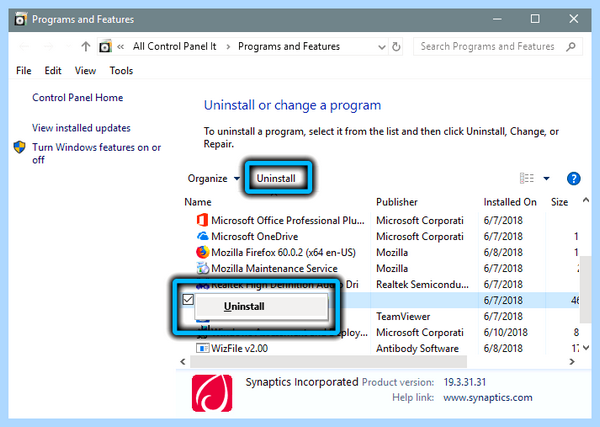Click the list scroll up arrow
Viewport: 600px width, 427px height.
point(585,200)
